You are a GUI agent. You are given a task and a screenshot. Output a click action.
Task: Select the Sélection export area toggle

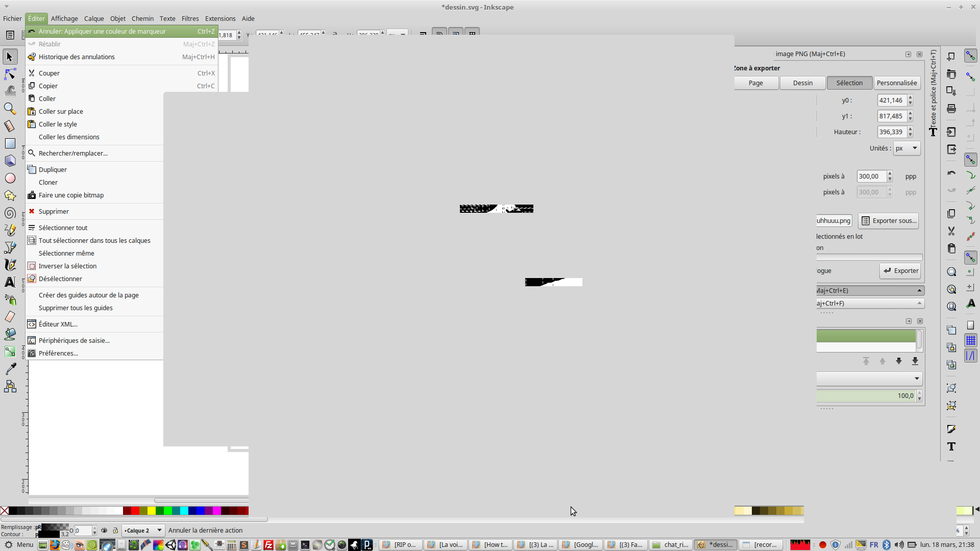[849, 83]
